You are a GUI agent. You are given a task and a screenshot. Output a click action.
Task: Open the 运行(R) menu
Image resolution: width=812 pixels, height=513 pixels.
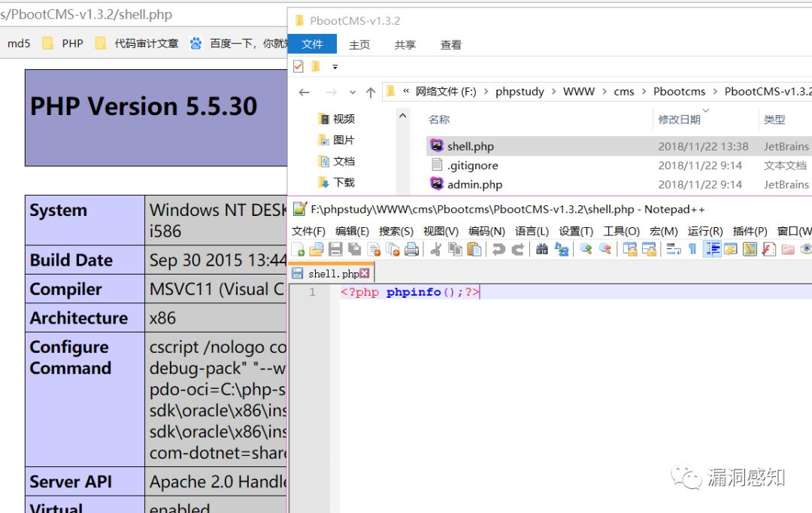pos(704,231)
